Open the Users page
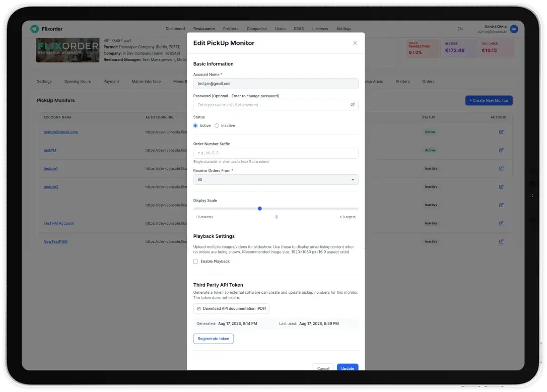Image resolution: width=547 pixels, height=392 pixels. [280, 29]
